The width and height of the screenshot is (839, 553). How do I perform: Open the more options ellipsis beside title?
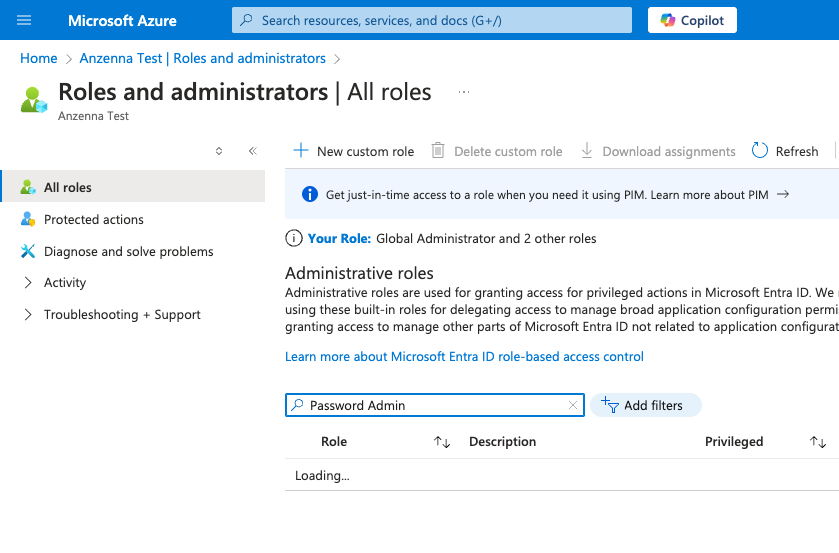(x=464, y=92)
